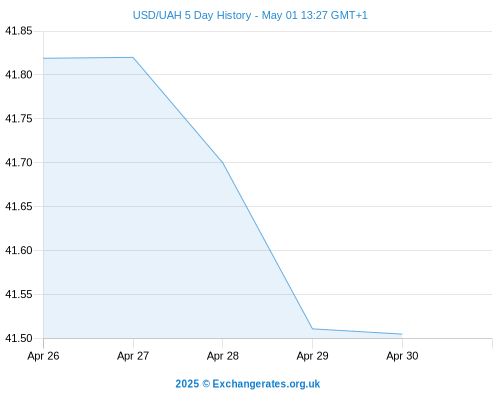Click the data point on the line at Apr 28
Viewport: 495px width, 400px height.
tap(223, 163)
